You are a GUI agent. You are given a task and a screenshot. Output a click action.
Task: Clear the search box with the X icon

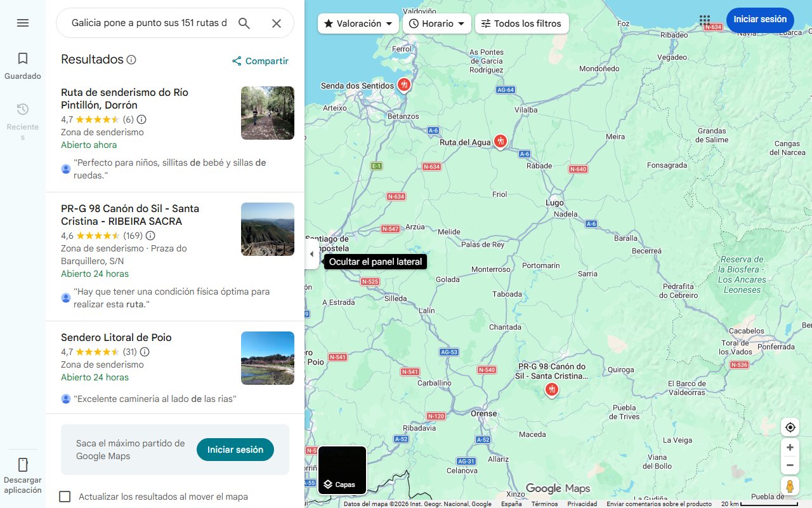pyautogui.click(x=277, y=23)
